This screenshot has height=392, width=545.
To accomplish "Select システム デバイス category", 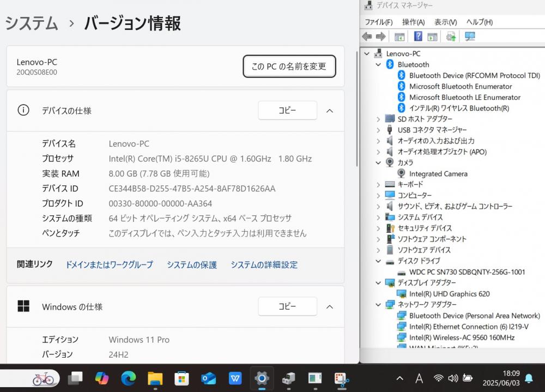I will (x=420, y=217).
